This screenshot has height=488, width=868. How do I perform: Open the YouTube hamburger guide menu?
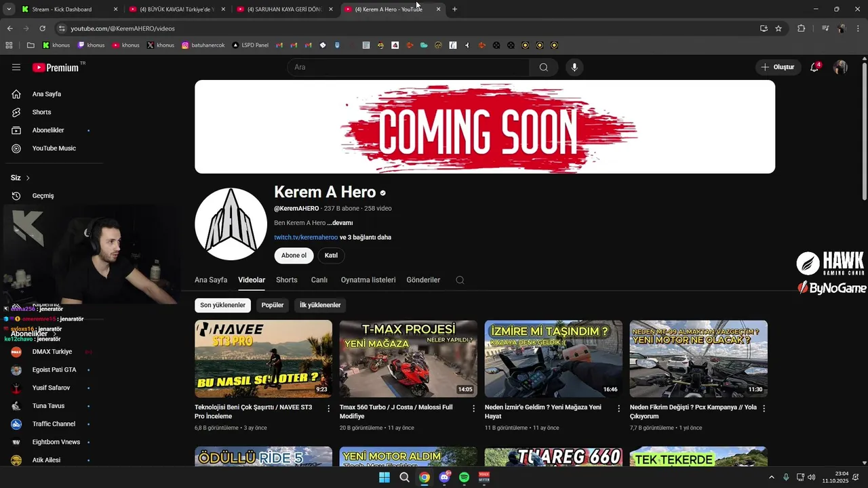coord(16,67)
